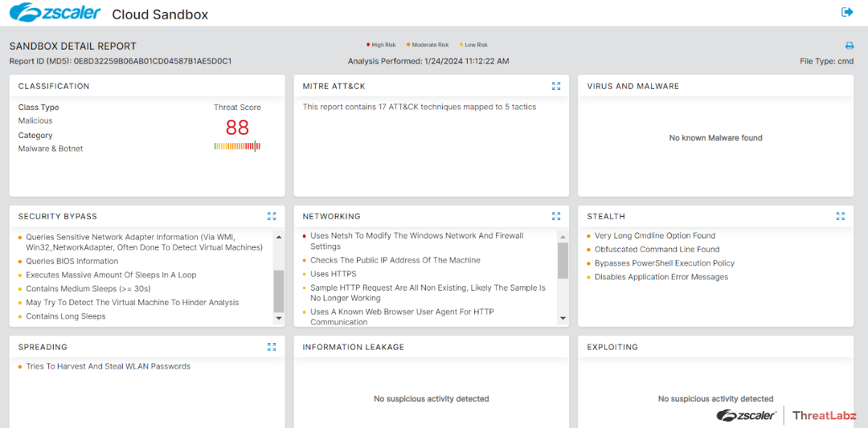
Task: Expand the Networking panel
Action: pyautogui.click(x=556, y=216)
